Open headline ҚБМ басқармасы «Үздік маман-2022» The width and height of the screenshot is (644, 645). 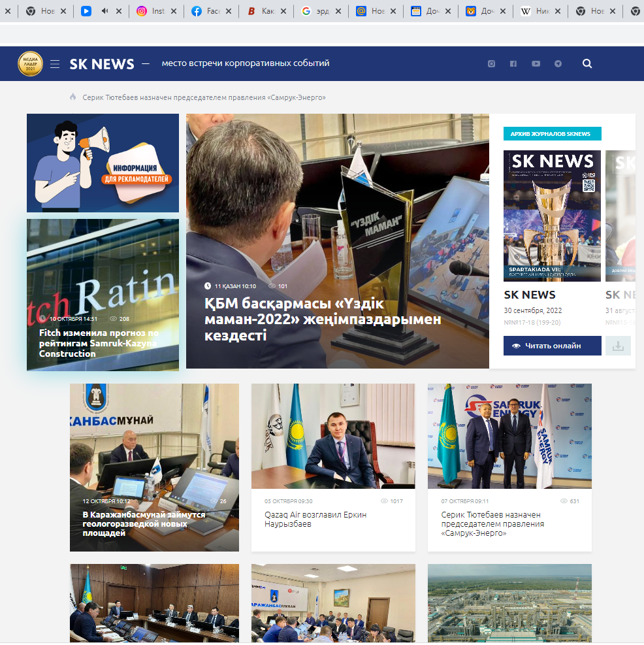tap(323, 319)
